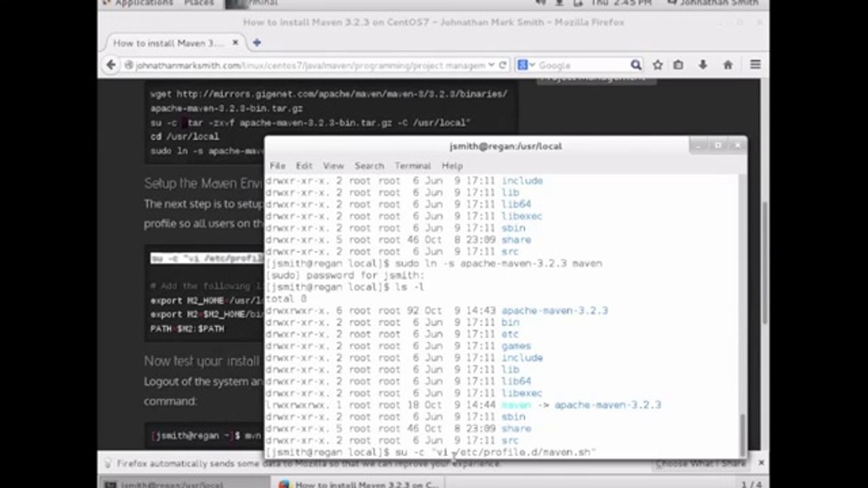
Task: Go back using Firefox back arrow
Action: [111, 65]
